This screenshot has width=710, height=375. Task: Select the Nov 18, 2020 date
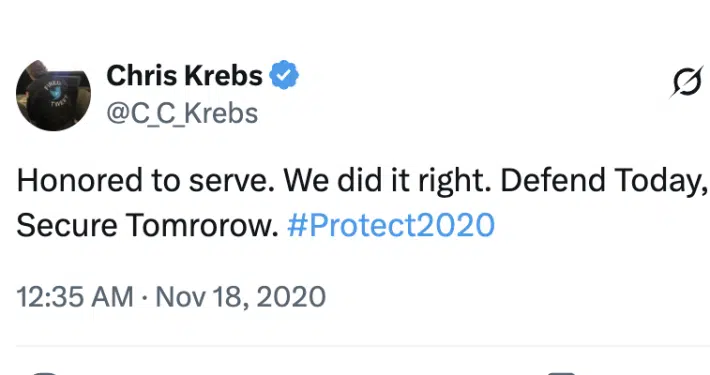(241, 297)
